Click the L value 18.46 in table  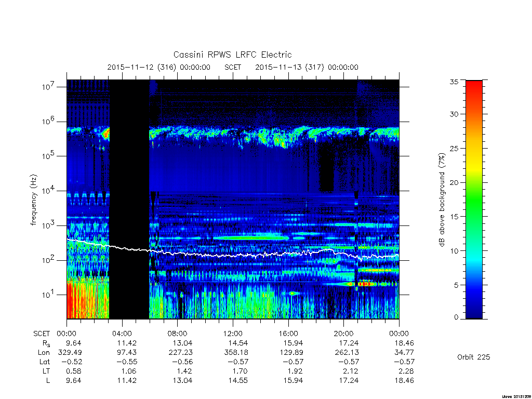tap(404, 381)
